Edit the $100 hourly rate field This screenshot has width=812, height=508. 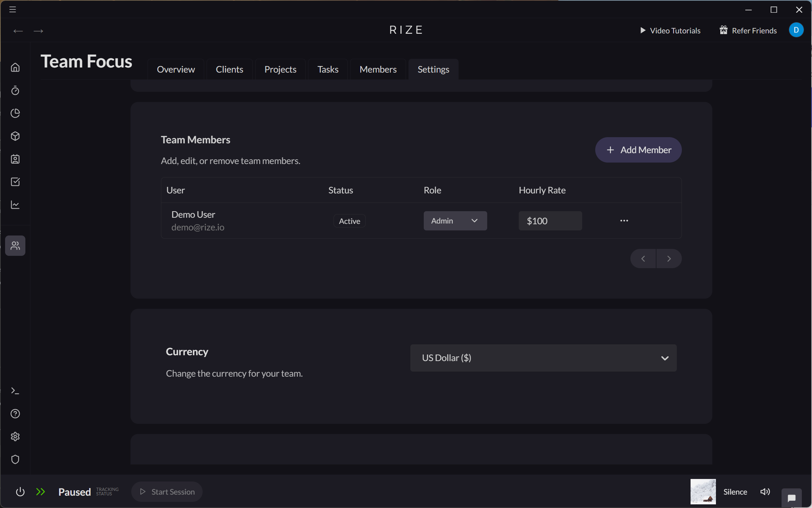550,221
